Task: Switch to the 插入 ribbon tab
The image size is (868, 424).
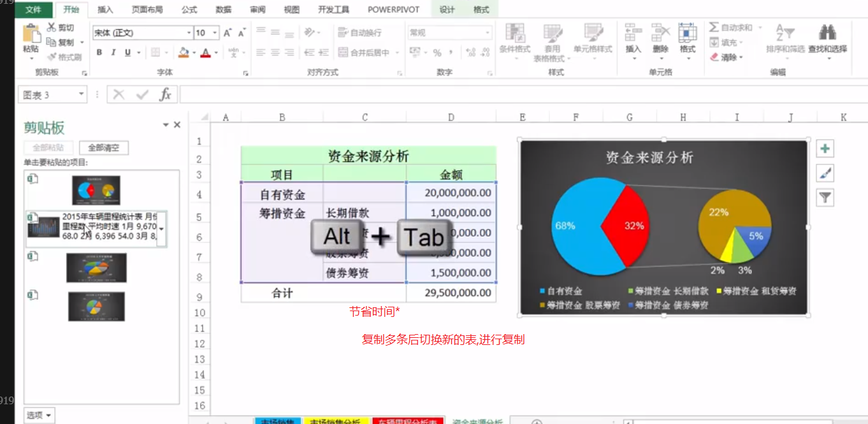Action: 105,10
